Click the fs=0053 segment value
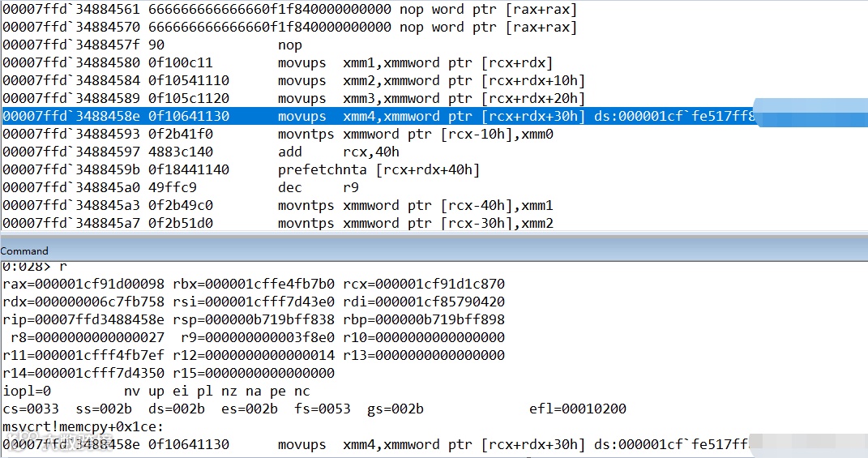Viewport: 868px width, 458px height. pyautogui.click(x=323, y=409)
